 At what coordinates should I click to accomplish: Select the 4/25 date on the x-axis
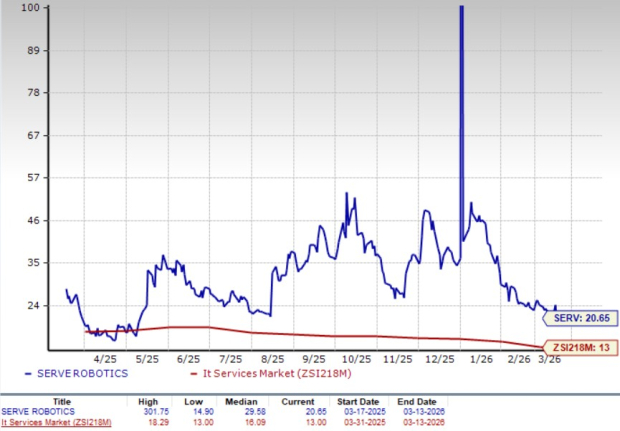pyautogui.click(x=105, y=357)
